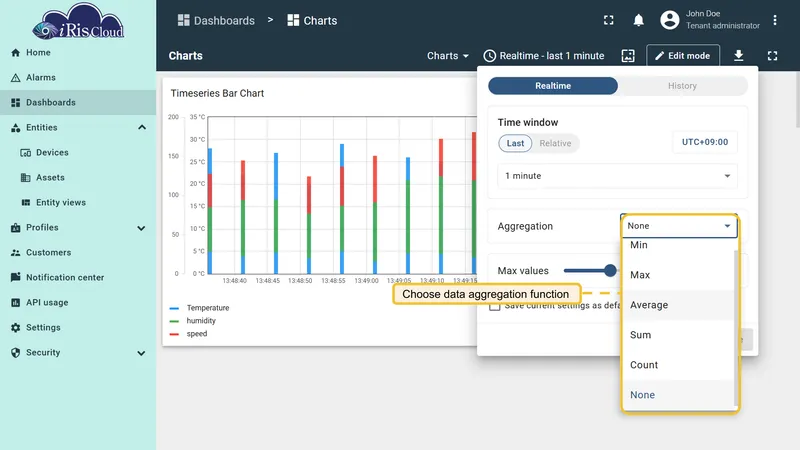
Task: Open the 1 minute interval dropdown
Action: [x=617, y=176]
